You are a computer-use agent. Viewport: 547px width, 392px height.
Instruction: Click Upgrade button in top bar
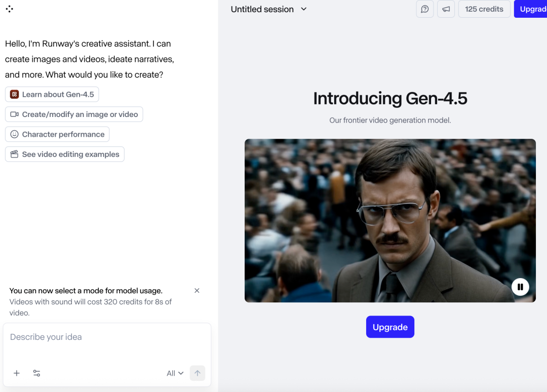click(531, 9)
